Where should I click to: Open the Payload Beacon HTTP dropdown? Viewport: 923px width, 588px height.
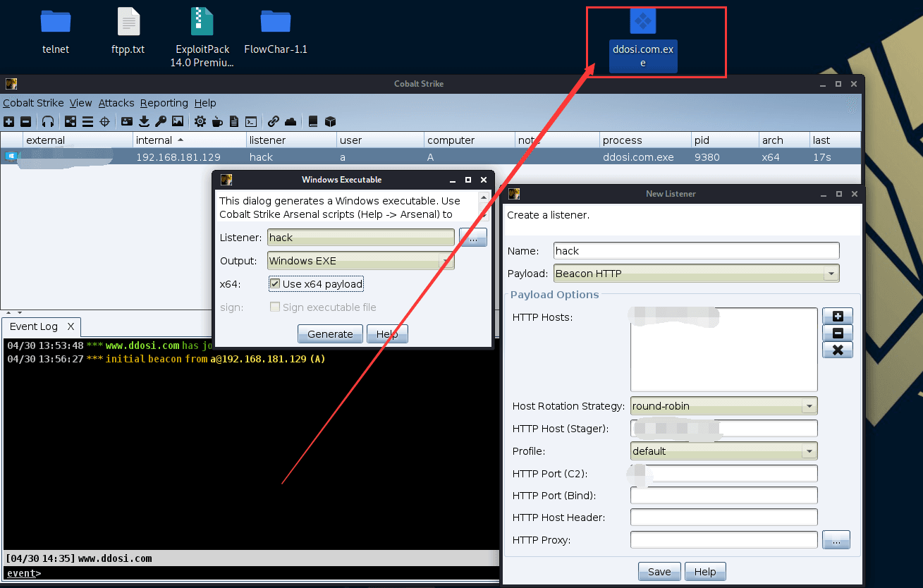coord(697,274)
